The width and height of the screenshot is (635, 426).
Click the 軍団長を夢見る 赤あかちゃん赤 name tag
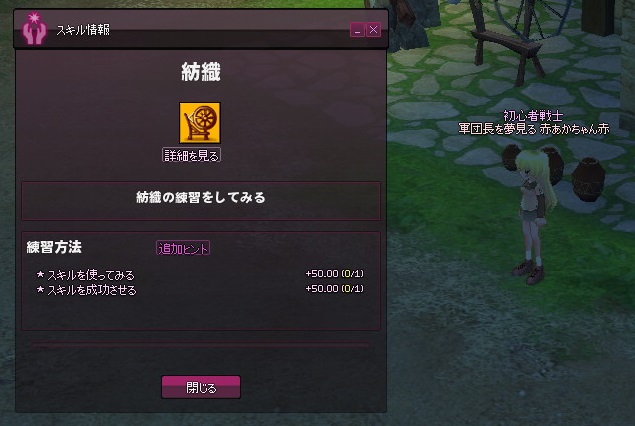point(534,129)
